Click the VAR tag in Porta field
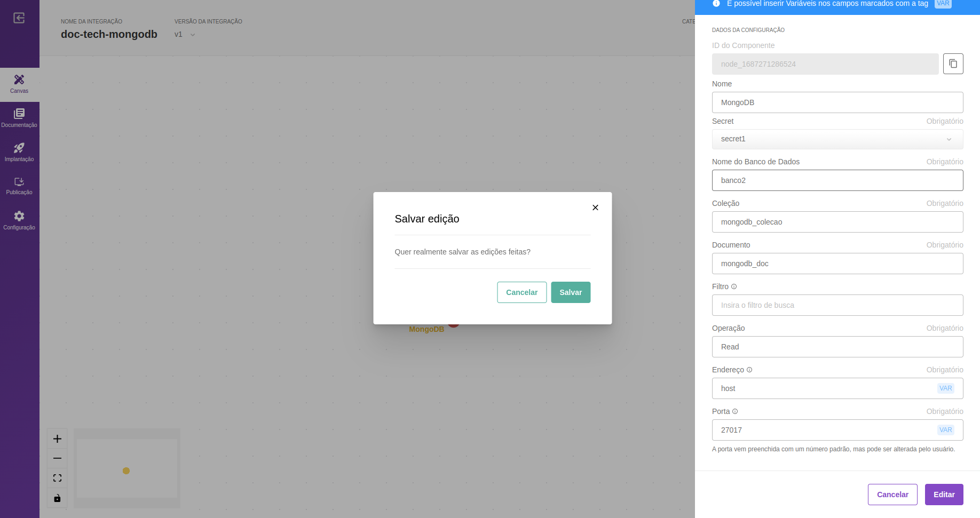The width and height of the screenshot is (980, 518). pos(945,430)
